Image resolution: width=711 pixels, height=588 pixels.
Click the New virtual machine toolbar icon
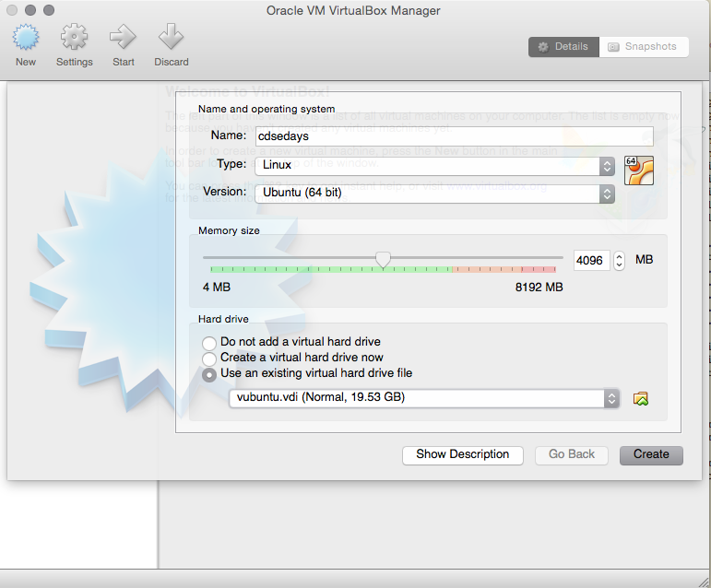point(26,38)
